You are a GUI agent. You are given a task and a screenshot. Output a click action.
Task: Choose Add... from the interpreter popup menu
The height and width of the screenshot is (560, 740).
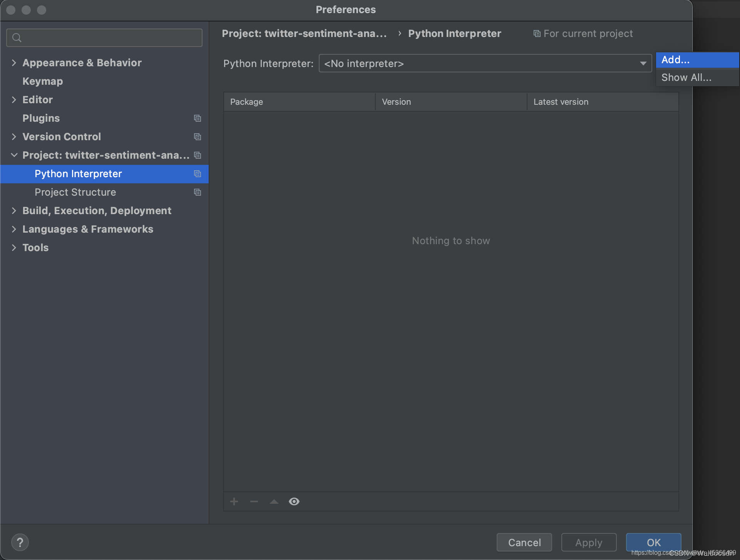pos(676,60)
